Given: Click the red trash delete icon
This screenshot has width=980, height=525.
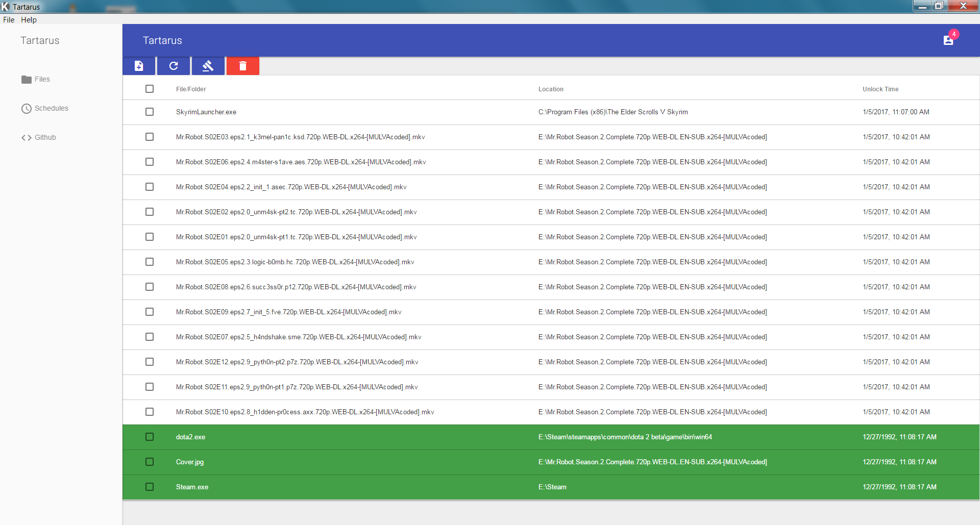Looking at the screenshot, I should pyautogui.click(x=243, y=66).
